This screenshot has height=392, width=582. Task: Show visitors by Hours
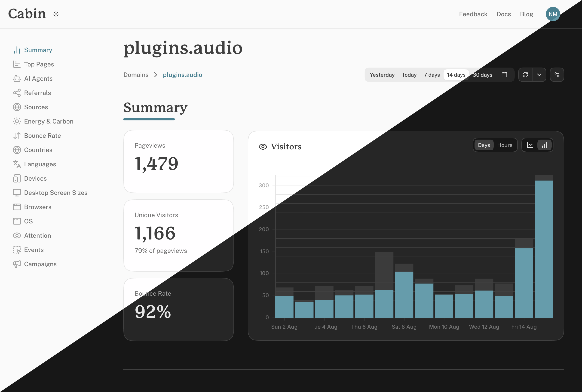pyautogui.click(x=505, y=145)
